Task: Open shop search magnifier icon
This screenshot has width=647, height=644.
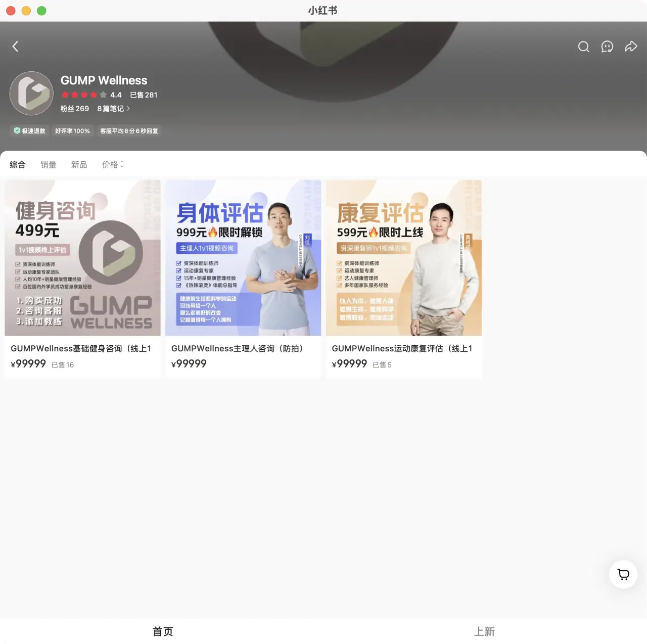Action: click(584, 47)
